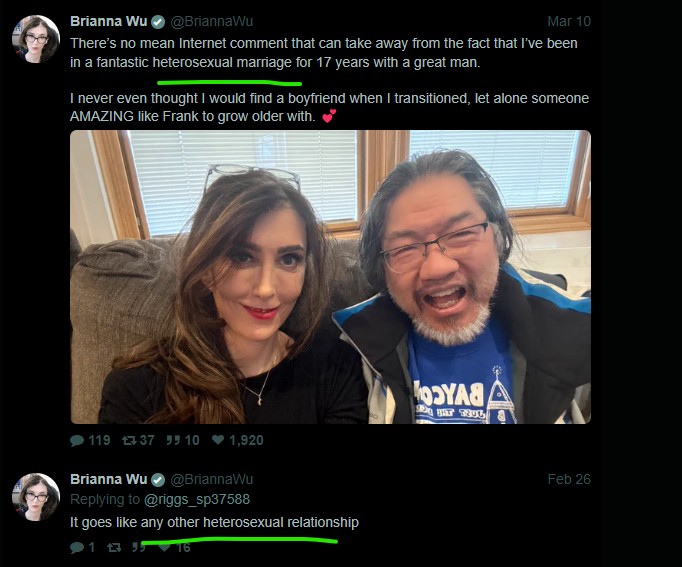Click @BriannaWu handle on the Mar 10 tweet
682x567 pixels.
[211, 21]
